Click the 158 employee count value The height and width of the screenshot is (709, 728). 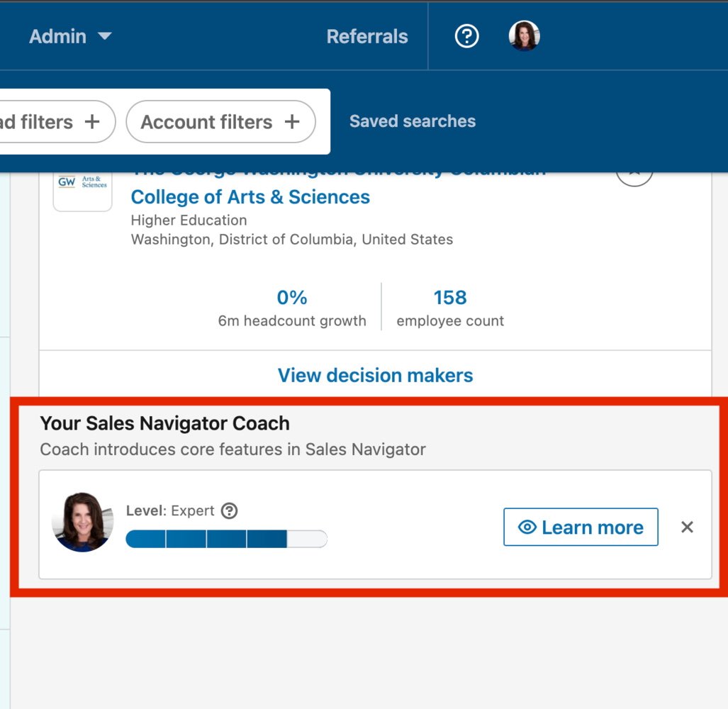pyautogui.click(x=450, y=297)
